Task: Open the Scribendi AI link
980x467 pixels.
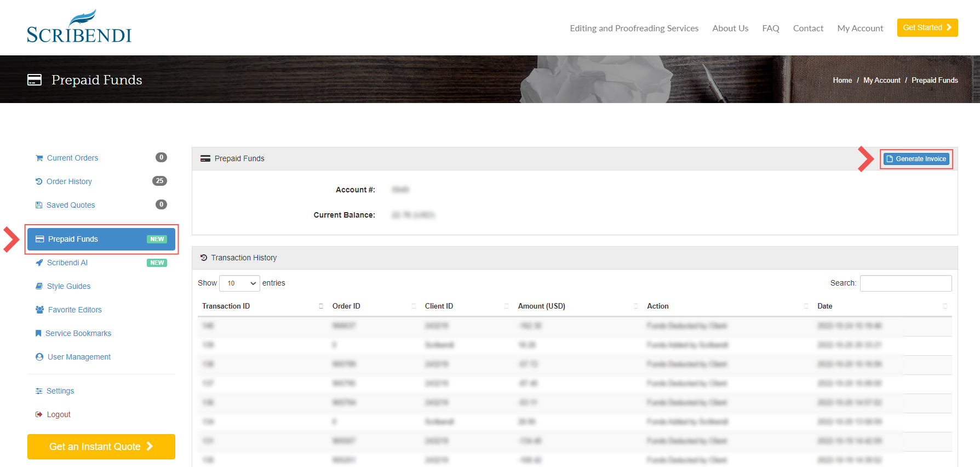Action: (67, 263)
